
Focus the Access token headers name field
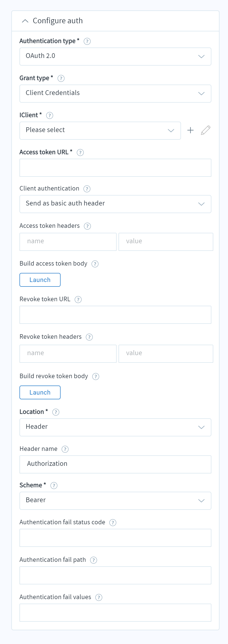click(68, 242)
